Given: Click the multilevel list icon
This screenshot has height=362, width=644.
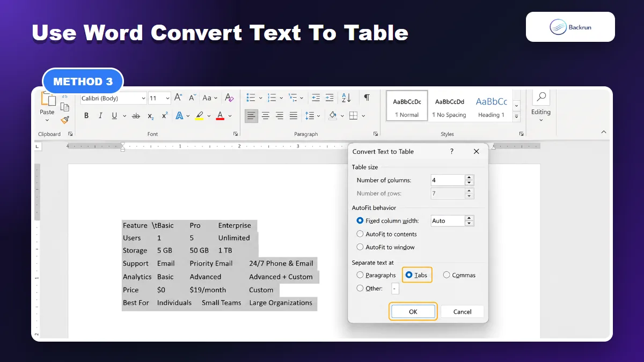Looking at the screenshot, I should click(x=292, y=98).
